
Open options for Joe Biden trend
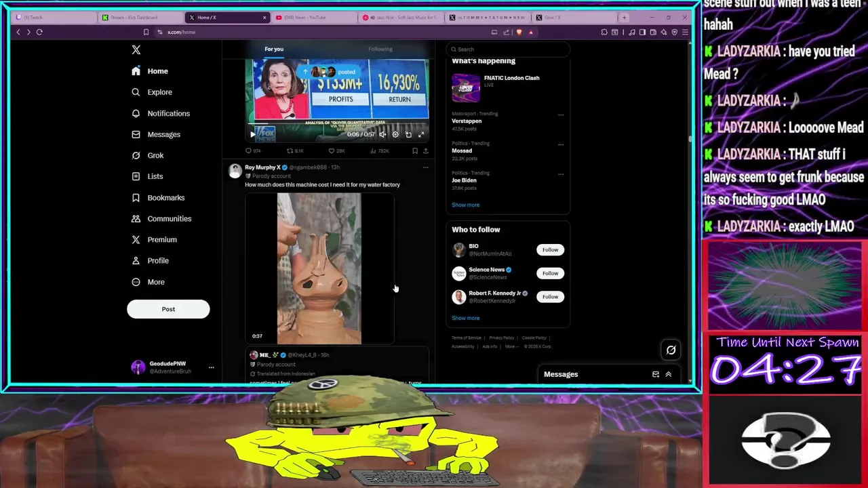tap(561, 174)
